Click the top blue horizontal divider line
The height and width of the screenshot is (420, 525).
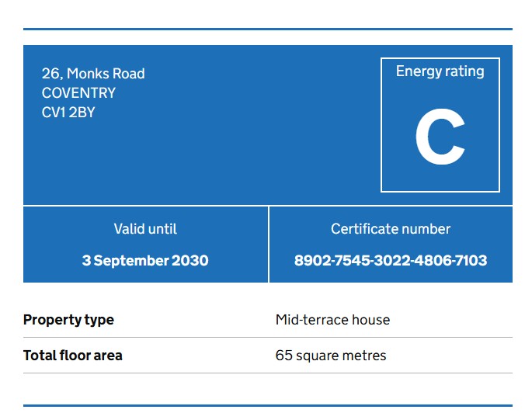268,30
